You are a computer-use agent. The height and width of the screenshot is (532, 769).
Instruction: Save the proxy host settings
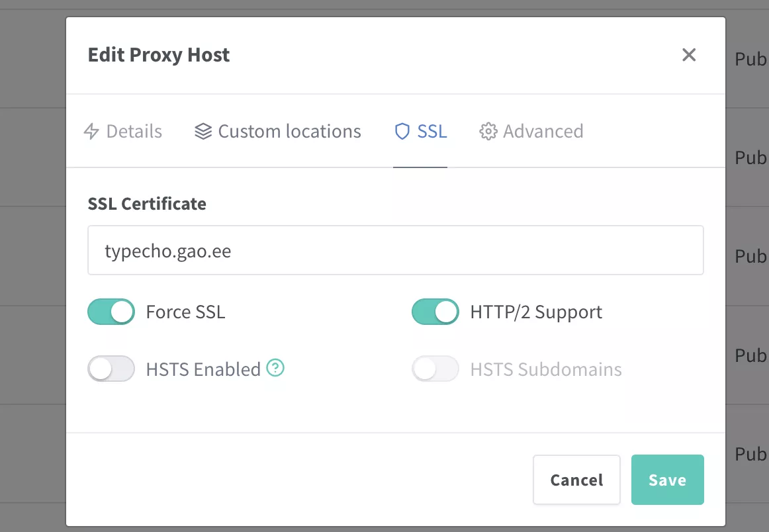coord(667,480)
